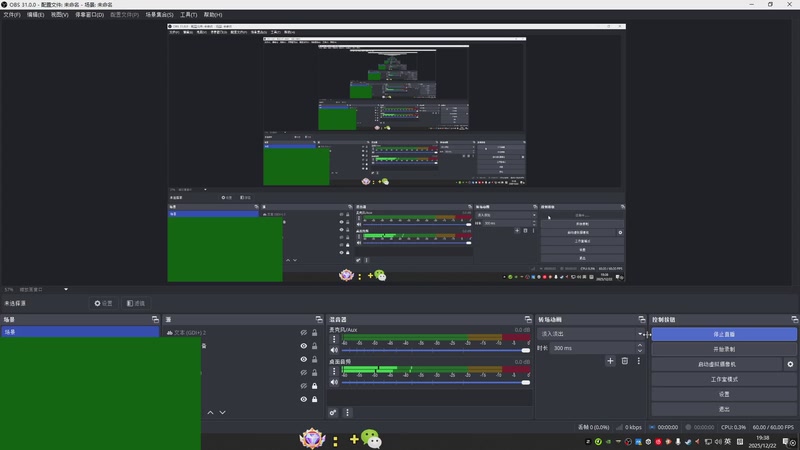This screenshot has width=800, height=450.
Task: Open virtual camera settings gear
Action: [790, 364]
